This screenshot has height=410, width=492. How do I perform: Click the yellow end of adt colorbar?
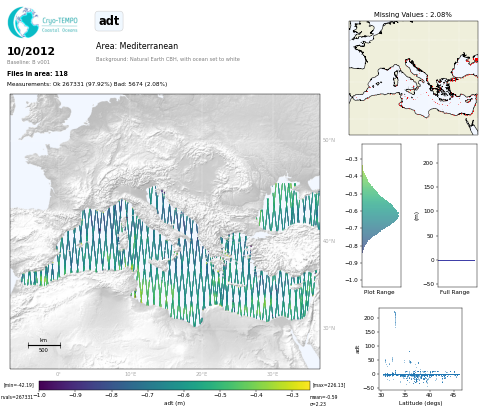pos(305,385)
